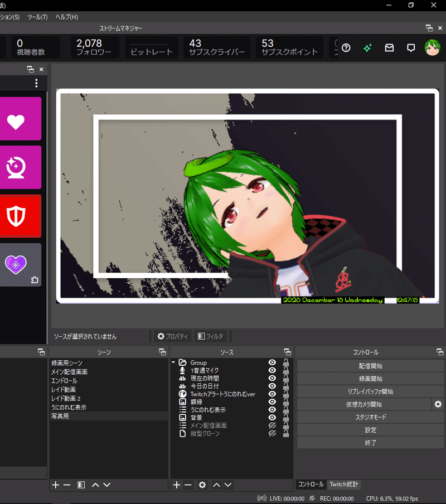Hide the Twitchアラート source

coord(272,394)
